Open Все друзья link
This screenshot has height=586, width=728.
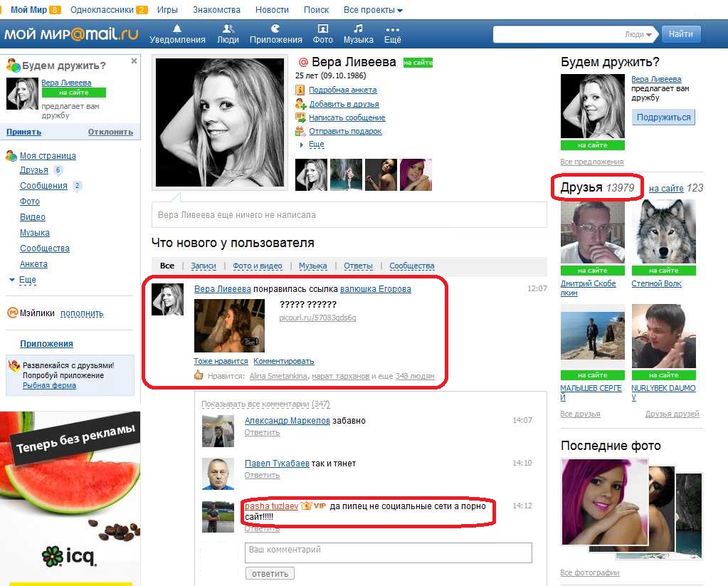[x=581, y=414]
